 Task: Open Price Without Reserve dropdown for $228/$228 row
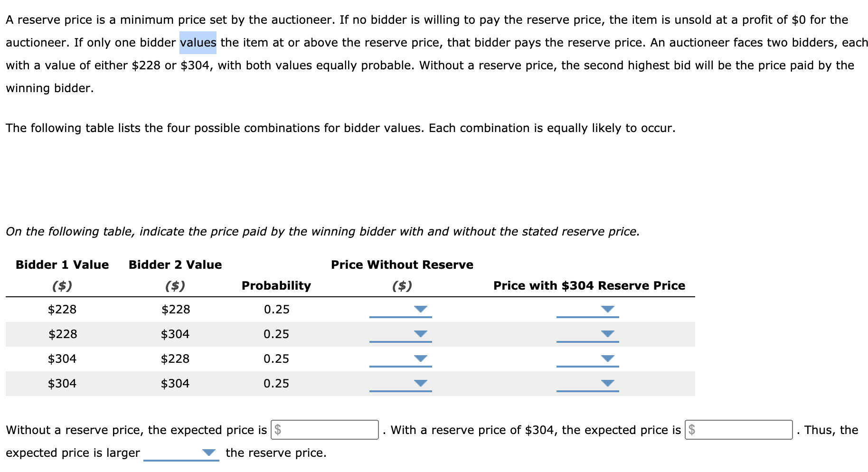click(x=420, y=309)
